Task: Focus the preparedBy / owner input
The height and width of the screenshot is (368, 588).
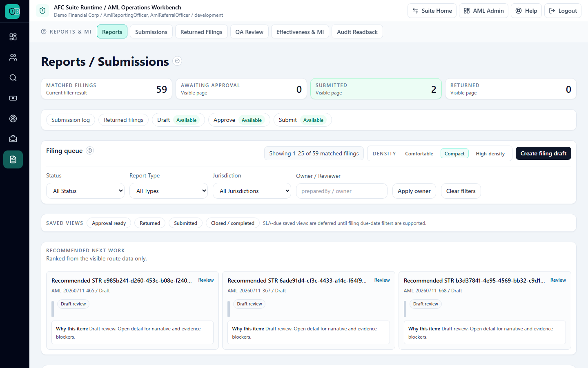Action: tap(342, 191)
